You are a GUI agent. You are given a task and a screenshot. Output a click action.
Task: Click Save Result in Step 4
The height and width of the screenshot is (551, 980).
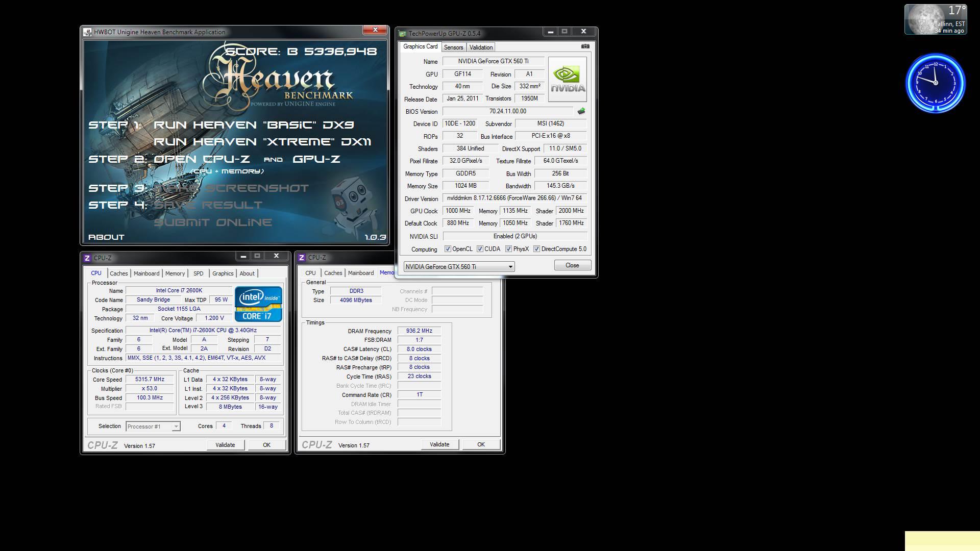(x=208, y=205)
